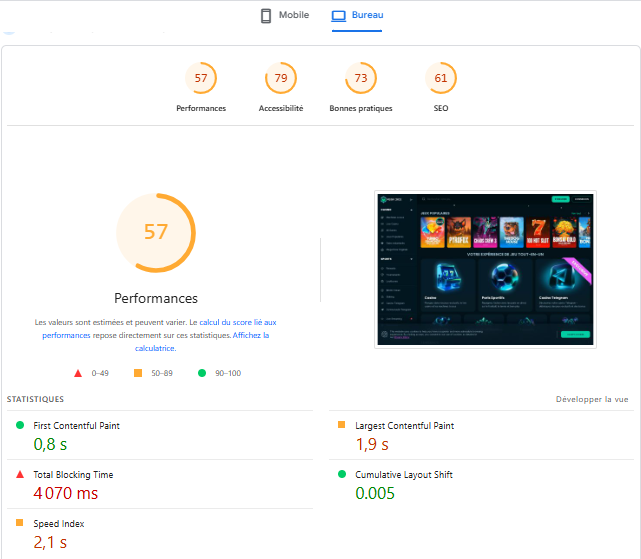Expand the Largest Contentful Paint metric
Image resolution: width=641 pixels, height=559 pixels.
click(404, 426)
